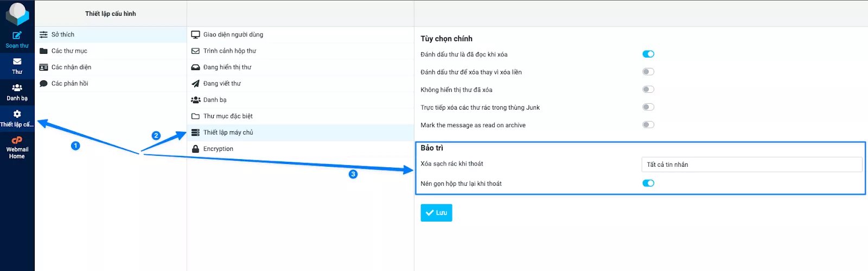Screen dimensions: 868x271
Task: Open Giao diện người dùng section
Action: (233, 35)
